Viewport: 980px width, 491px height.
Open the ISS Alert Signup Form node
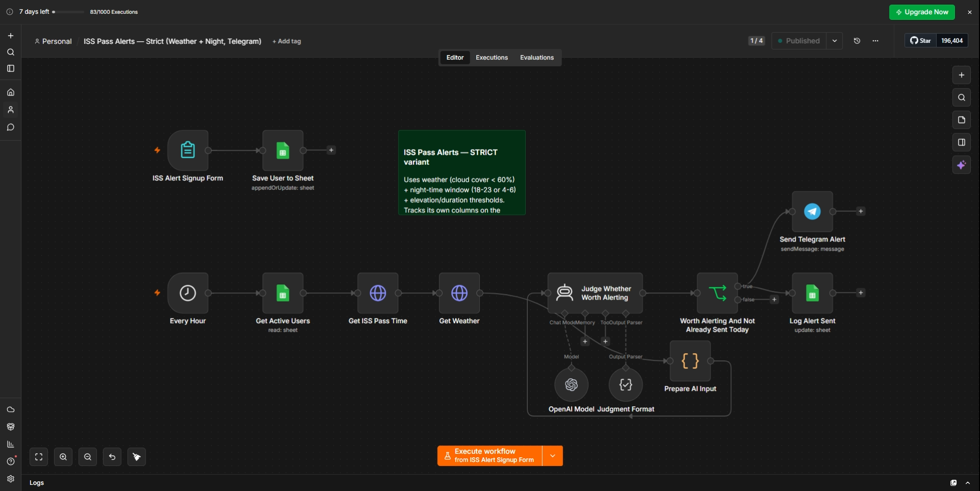pyautogui.click(x=188, y=150)
